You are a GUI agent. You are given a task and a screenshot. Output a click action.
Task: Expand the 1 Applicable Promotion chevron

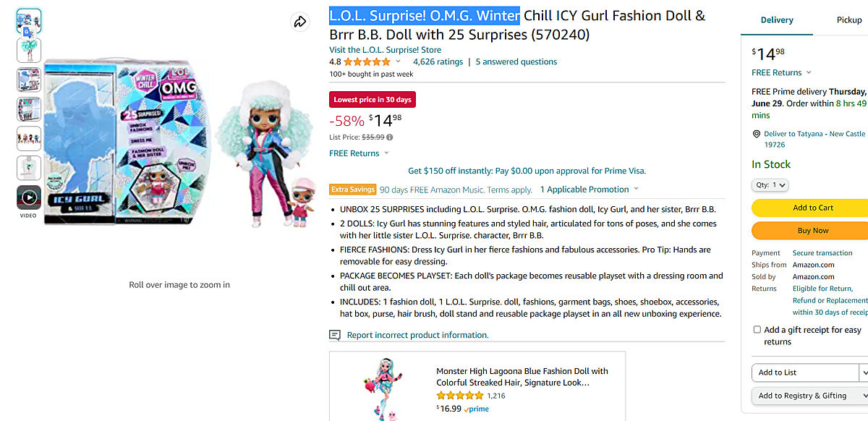point(636,190)
